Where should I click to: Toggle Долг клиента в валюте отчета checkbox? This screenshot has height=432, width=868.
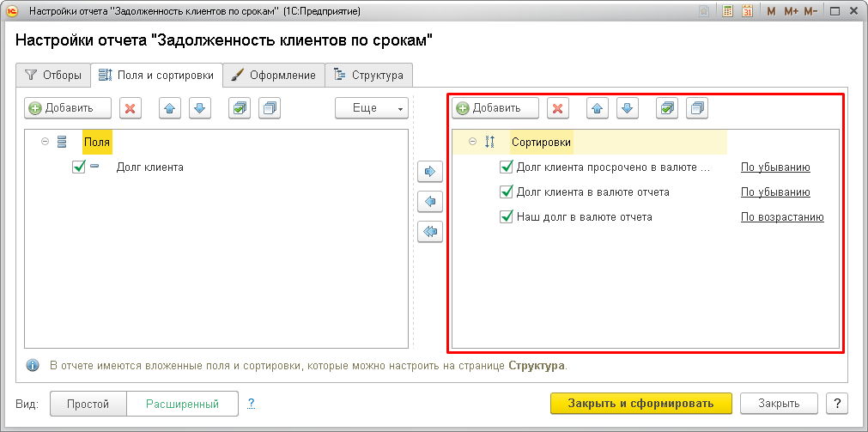point(506,192)
